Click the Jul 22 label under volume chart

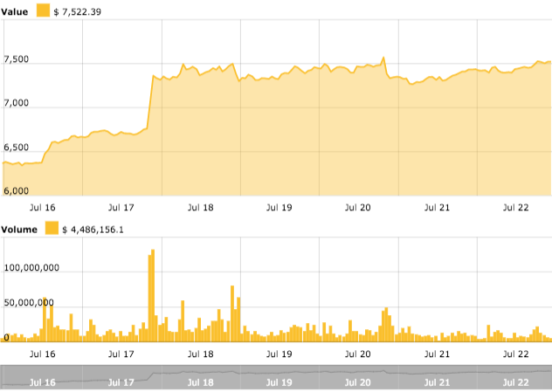515,354
